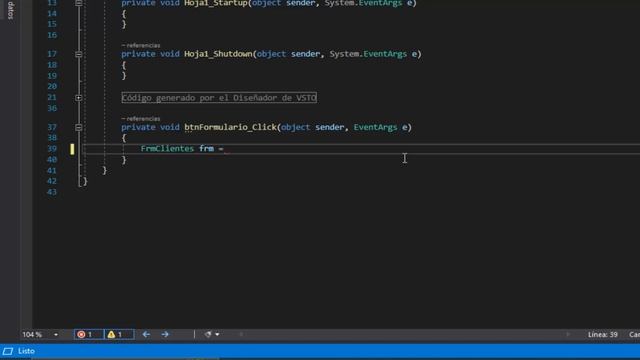
Task: Click the closing brace on line 42
Action: (85, 181)
